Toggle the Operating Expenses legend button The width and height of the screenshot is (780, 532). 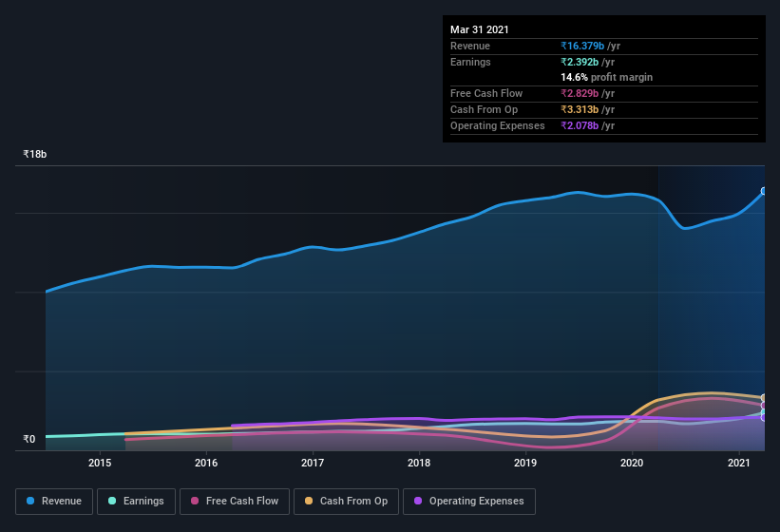[469, 502]
